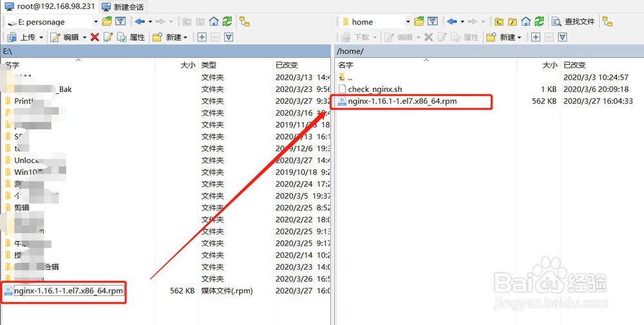
Task: Select the local 剪辑 folder
Action: 22,208
